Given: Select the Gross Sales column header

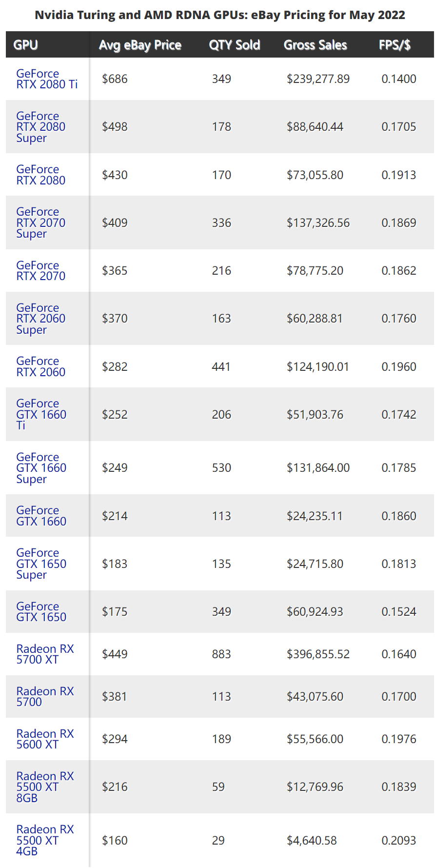Looking at the screenshot, I should (x=315, y=45).
